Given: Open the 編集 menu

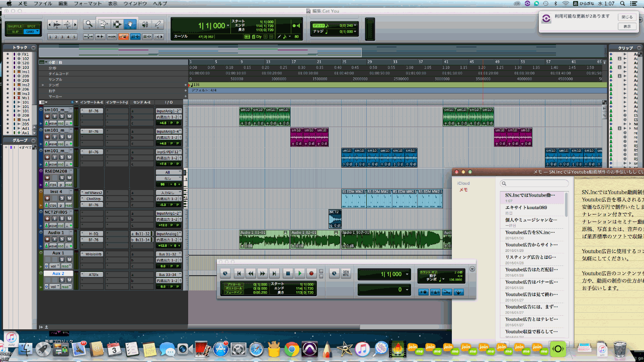Looking at the screenshot, I should pos(63,4).
